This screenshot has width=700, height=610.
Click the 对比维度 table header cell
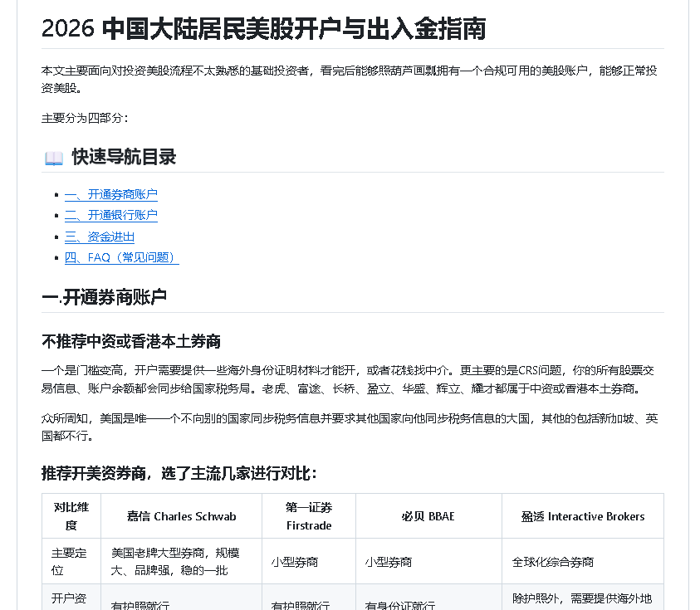coord(71,516)
